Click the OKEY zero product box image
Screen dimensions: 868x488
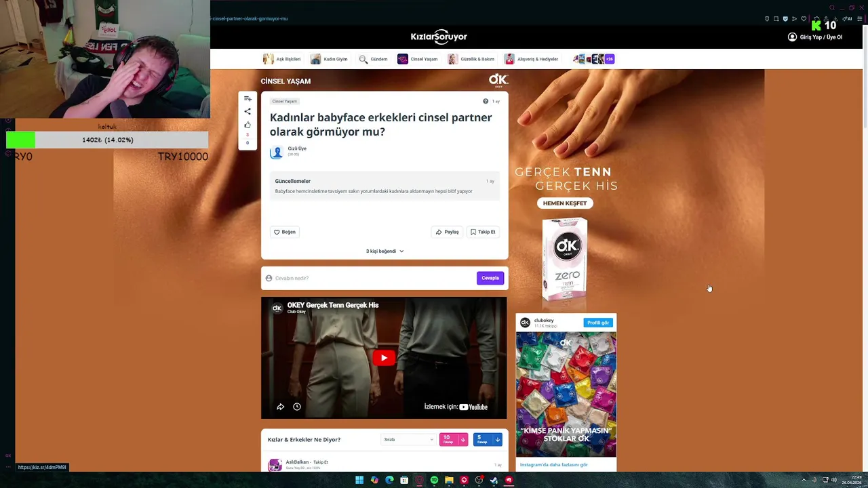click(565, 260)
